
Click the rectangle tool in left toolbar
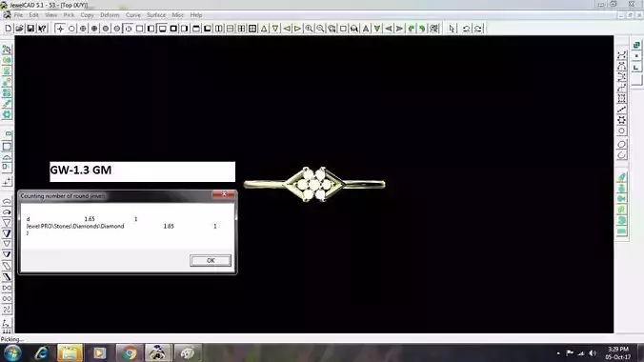pos(7,147)
